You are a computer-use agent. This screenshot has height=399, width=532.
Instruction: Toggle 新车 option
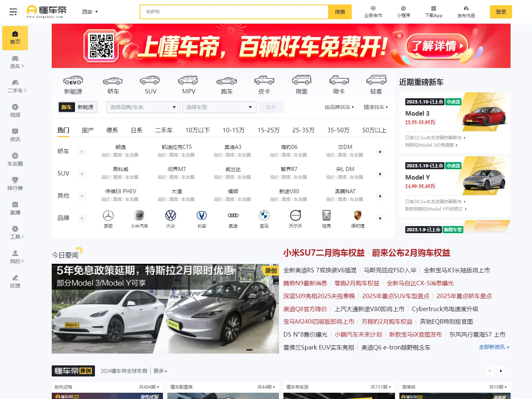[x=66, y=107]
